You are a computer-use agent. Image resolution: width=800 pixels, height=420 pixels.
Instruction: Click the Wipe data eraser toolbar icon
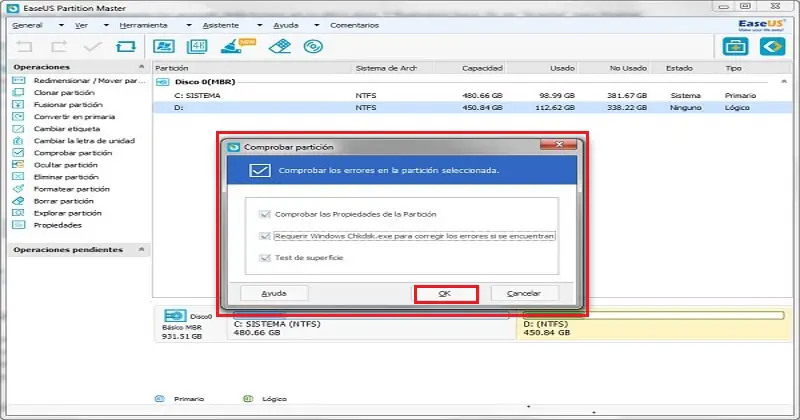279,46
